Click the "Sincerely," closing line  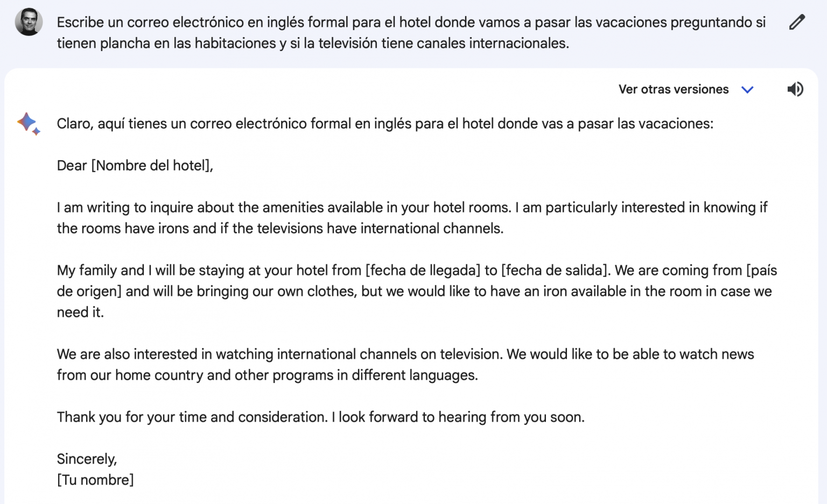coord(87,459)
